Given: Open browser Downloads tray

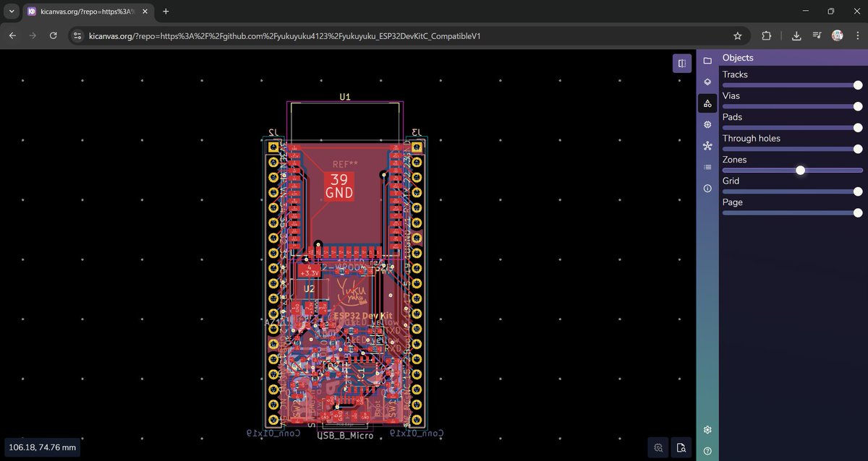Looking at the screenshot, I should tap(796, 35).
